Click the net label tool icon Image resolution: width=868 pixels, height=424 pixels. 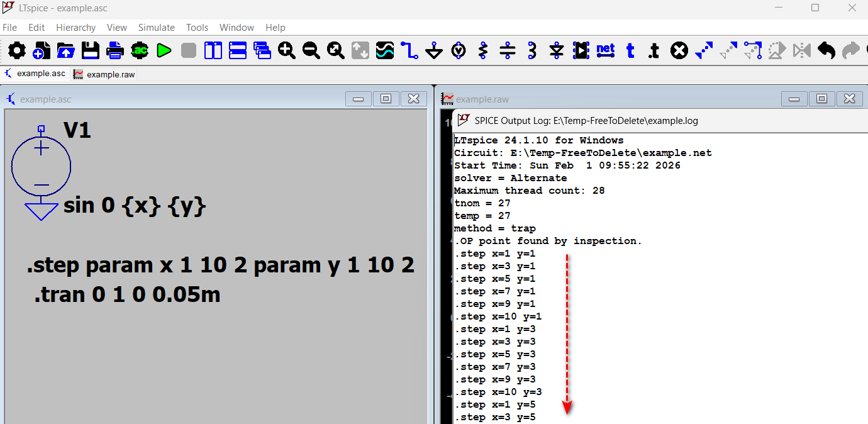pos(606,51)
